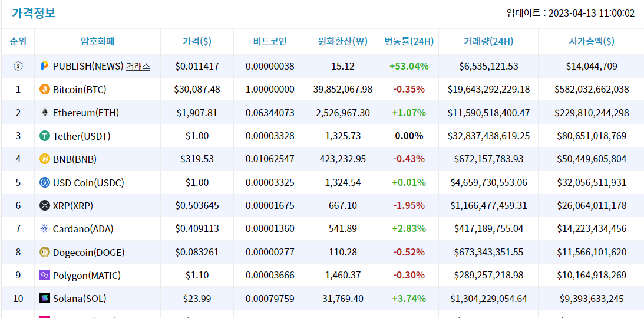This screenshot has width=644, height=318.
Task: Click the 가격정보 section title
Action: tap(33, 13)
